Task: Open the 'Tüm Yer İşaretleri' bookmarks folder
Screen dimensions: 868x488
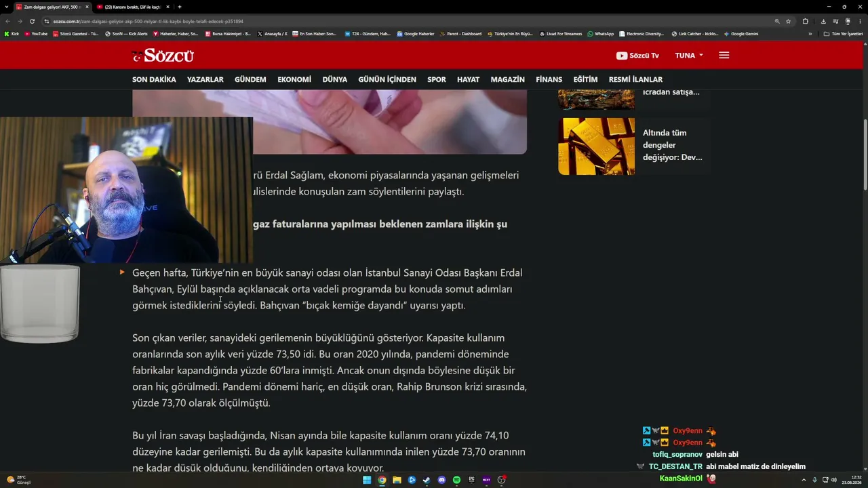Action: point(843,34)
